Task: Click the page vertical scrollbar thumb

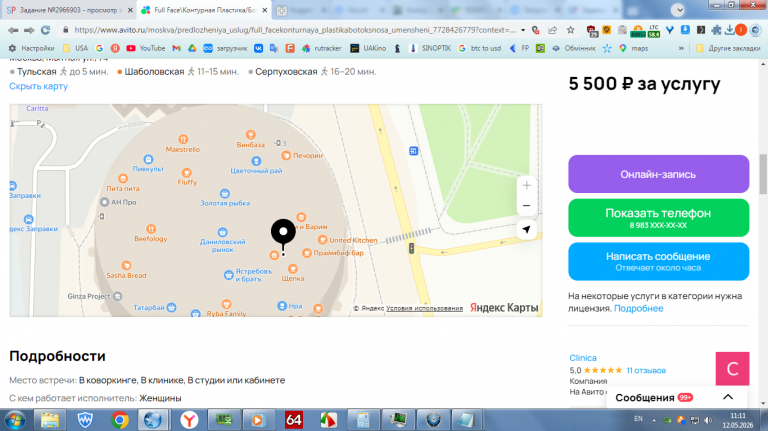Action: pos(763,174)
